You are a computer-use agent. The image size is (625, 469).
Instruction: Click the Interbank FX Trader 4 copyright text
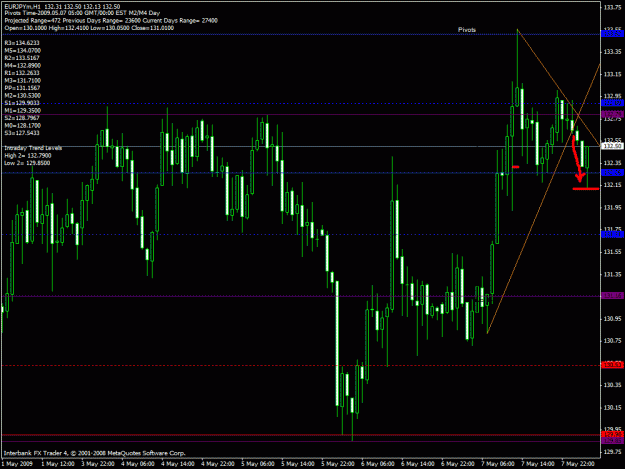pos(94,453)
